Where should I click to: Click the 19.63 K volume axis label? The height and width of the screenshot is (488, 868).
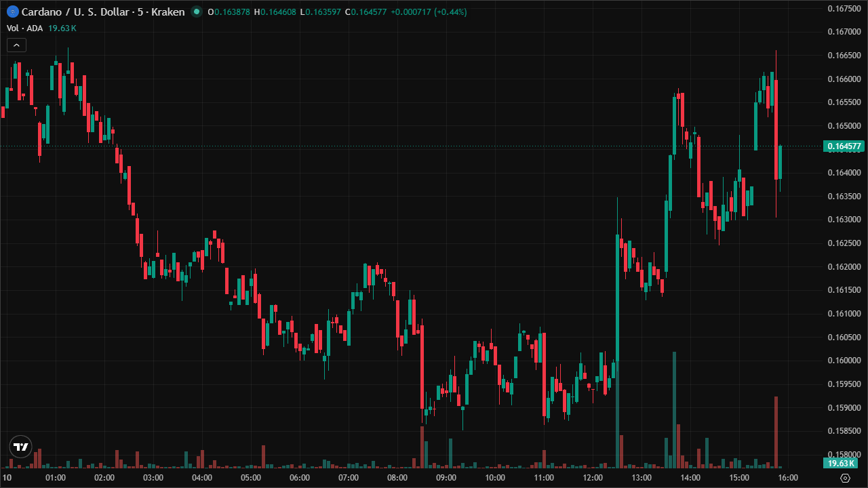point(842,463)
